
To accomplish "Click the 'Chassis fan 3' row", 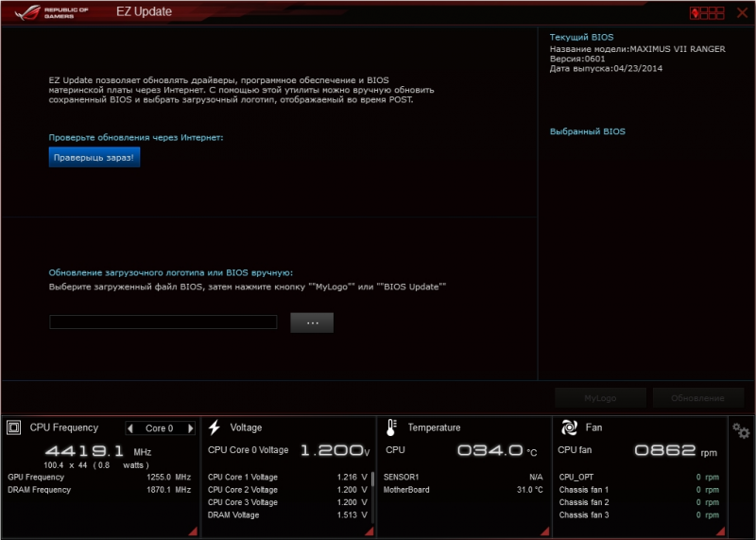I will (639, 514).
